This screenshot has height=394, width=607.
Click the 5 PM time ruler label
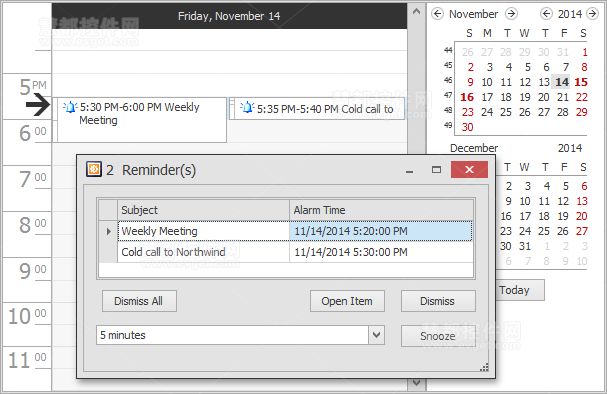[33, 86]
